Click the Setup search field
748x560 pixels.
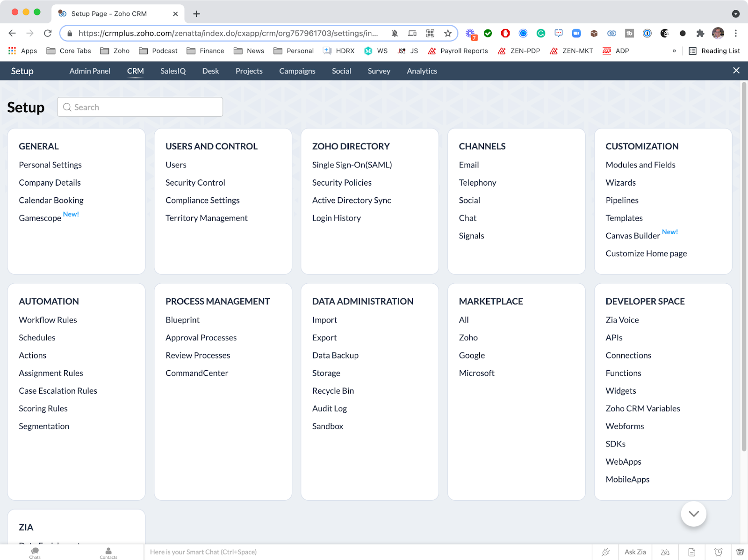click(x=140, y=107)
